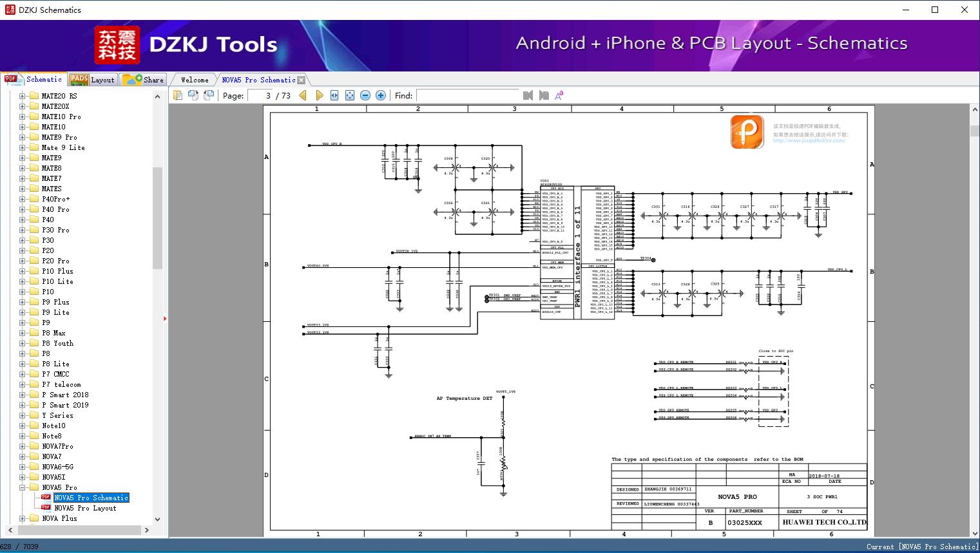Go to the previous page

pos(303,95)
